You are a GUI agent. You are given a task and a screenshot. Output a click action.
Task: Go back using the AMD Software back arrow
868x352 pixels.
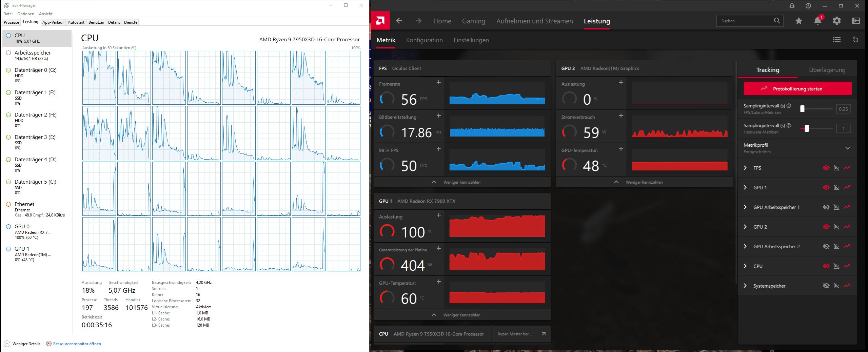399,21
